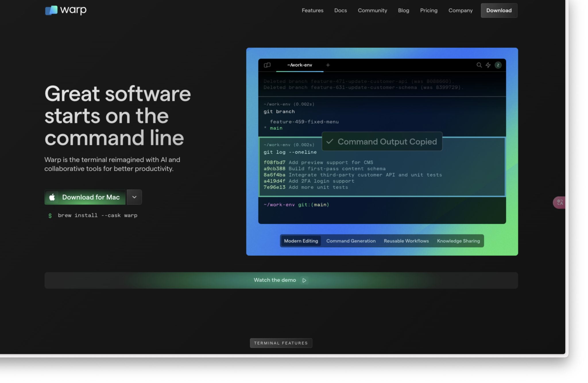Open the Community navigation menu

pos(372,11)
